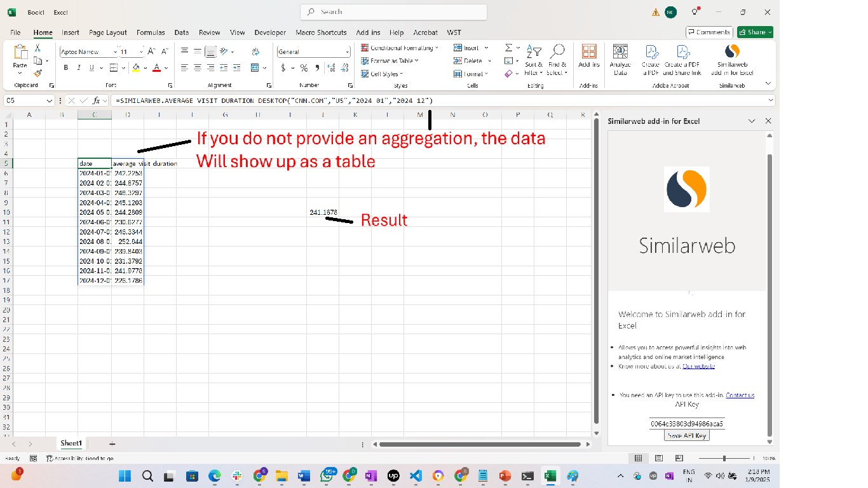Toggle top align for cell content
Image resolution: width=868 pixels, height=488 pixels.
pos(184,51)
